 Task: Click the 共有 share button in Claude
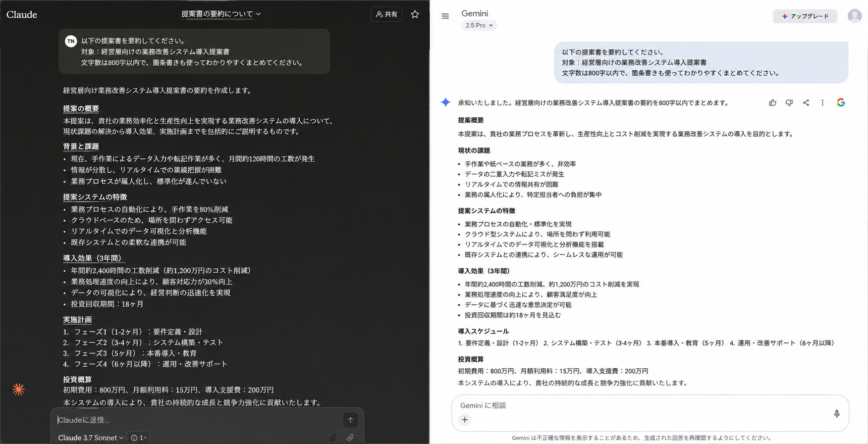click(x=386, y=14)
